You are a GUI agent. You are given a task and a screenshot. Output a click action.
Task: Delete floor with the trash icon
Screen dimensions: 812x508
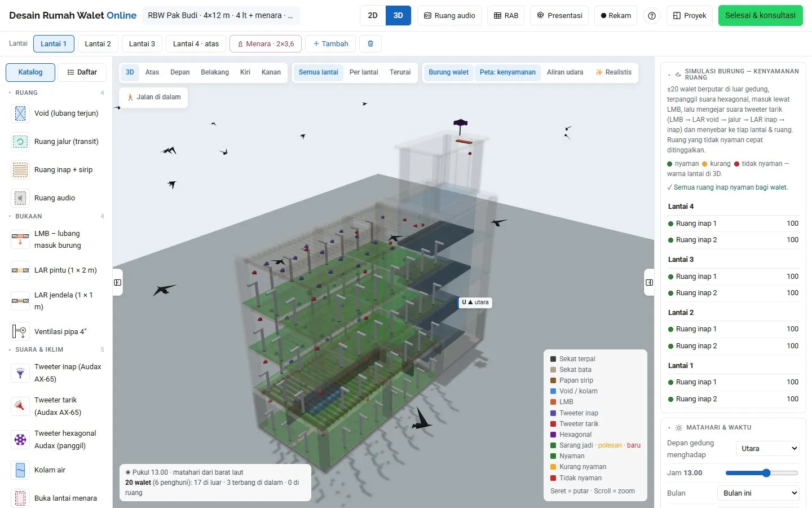point(370,43)
